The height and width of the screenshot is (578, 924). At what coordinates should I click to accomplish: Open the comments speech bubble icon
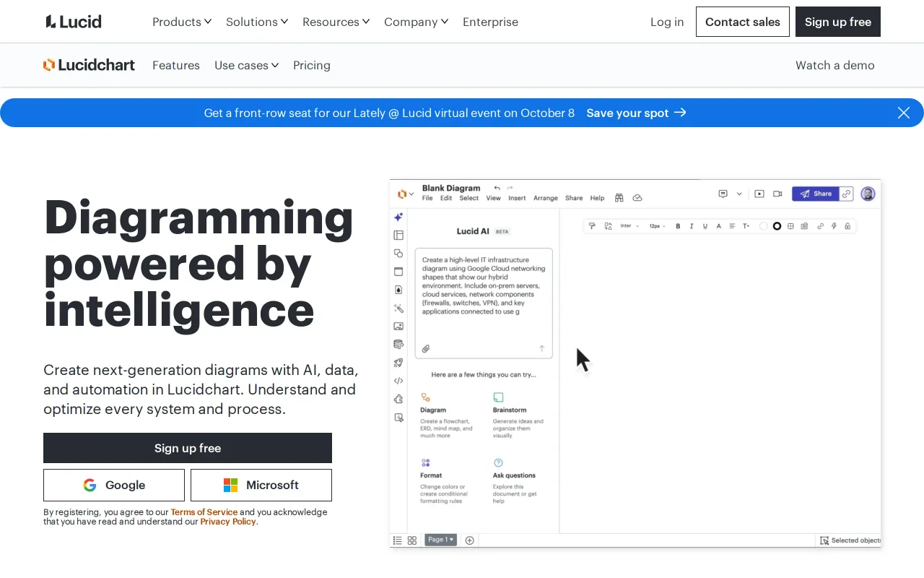click(723, 194)
